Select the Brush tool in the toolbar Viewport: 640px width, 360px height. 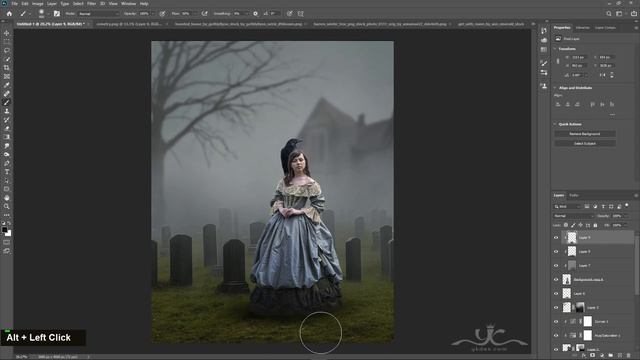7,102
